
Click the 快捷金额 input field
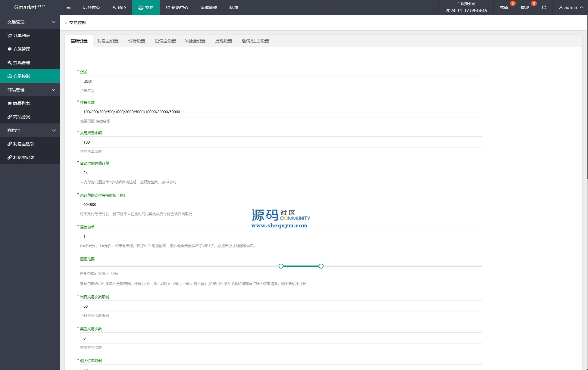(280, 112)
